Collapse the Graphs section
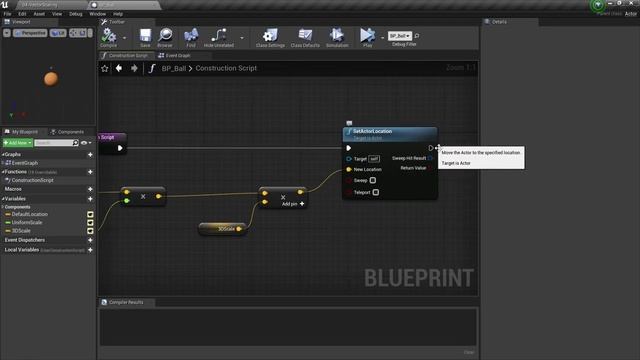Screen dimensions: 640x360 3,155
